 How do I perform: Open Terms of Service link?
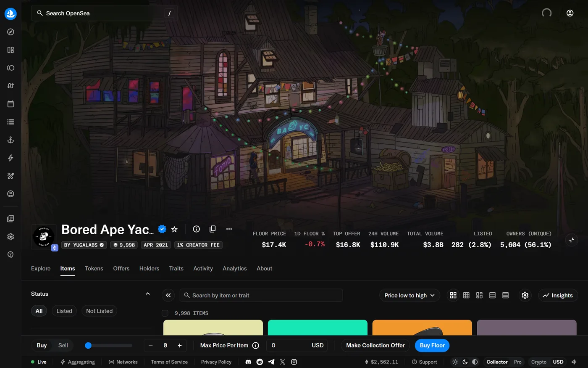tap(169, 362)
